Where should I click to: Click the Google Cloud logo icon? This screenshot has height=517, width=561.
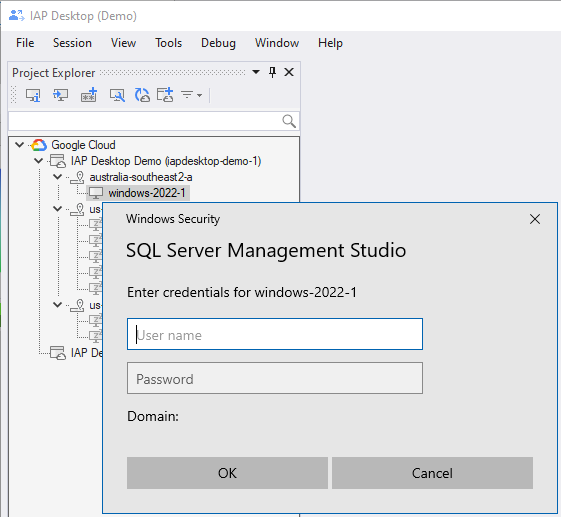click(x=39, y=145)
